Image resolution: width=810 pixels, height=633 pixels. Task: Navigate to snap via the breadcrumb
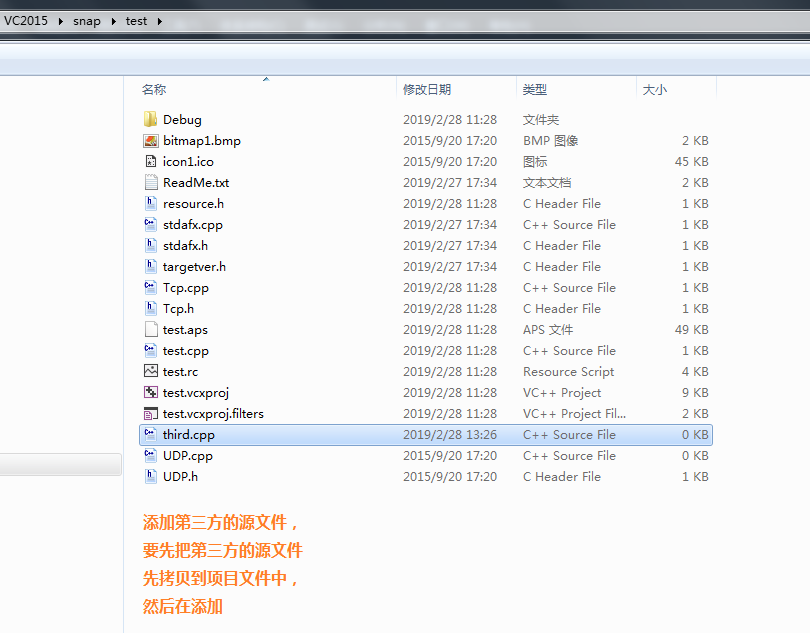[x=86, y=20]
